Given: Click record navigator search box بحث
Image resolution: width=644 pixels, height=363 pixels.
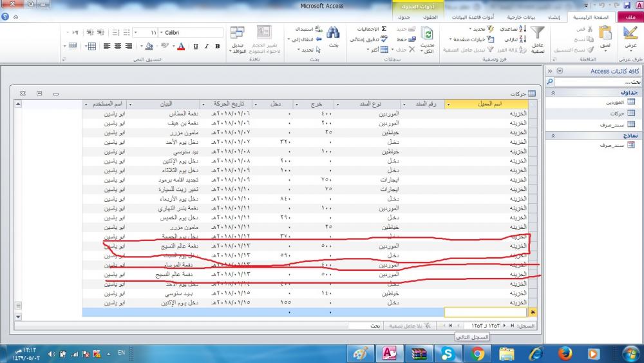Looking at the screenshot, I should click(x=365, y=326).
